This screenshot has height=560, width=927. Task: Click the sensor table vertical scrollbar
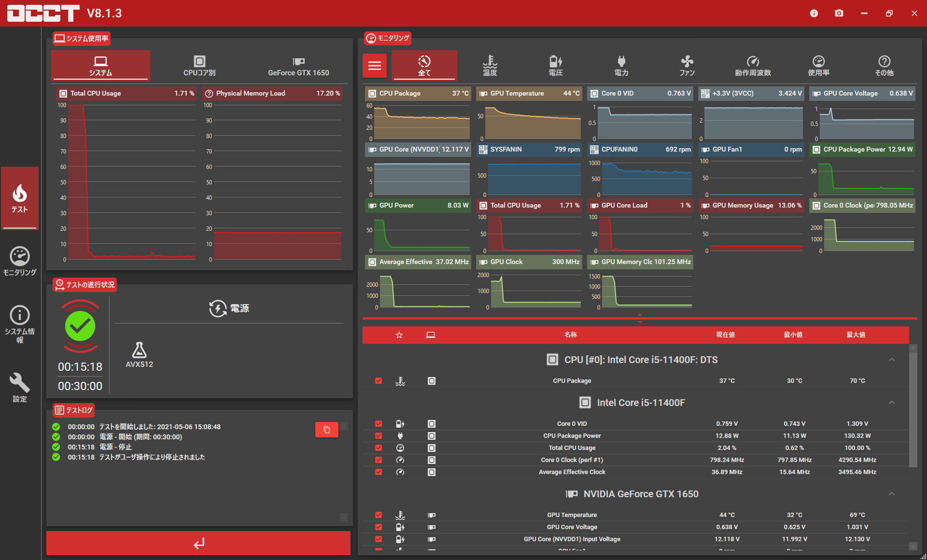(913, 410)
